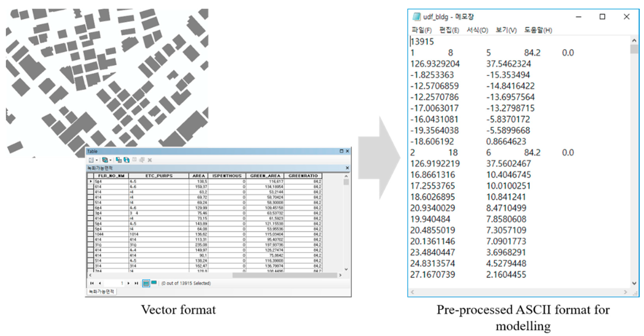Open the 파일(F) File menu
This screenshot has width=644, height=336.
(x=421, y=30)
